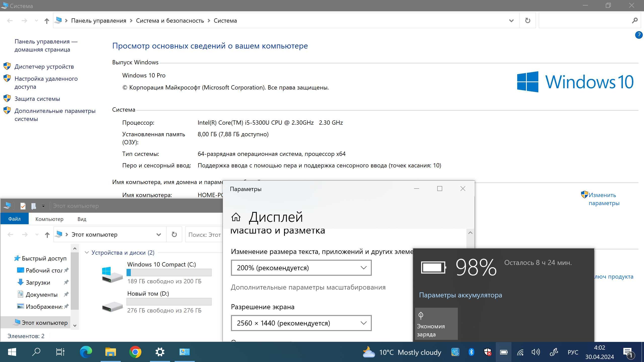This screenshot has height=362, width=644.
Task: Open the 2560 × 1440 resolution dropdown
Action: click(301, 323)
